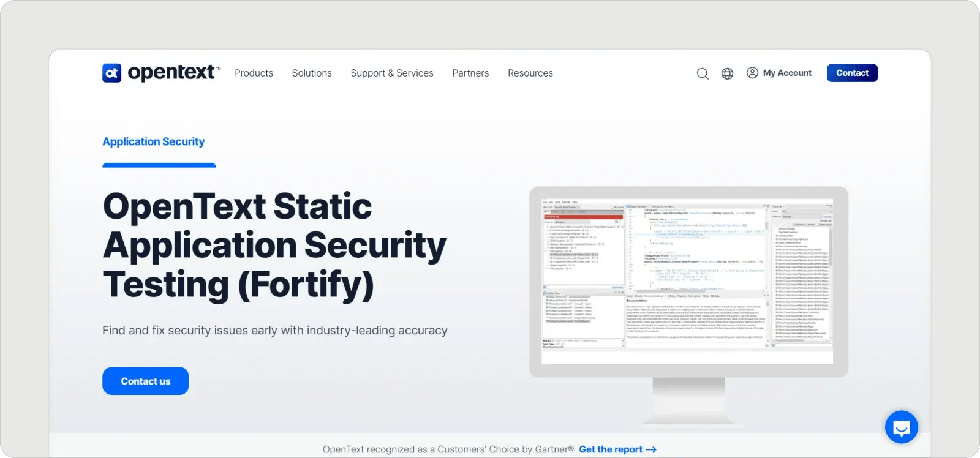Open the globe language selector
Viewport: 980px width, 458px height.
click(x=727, y=73)
